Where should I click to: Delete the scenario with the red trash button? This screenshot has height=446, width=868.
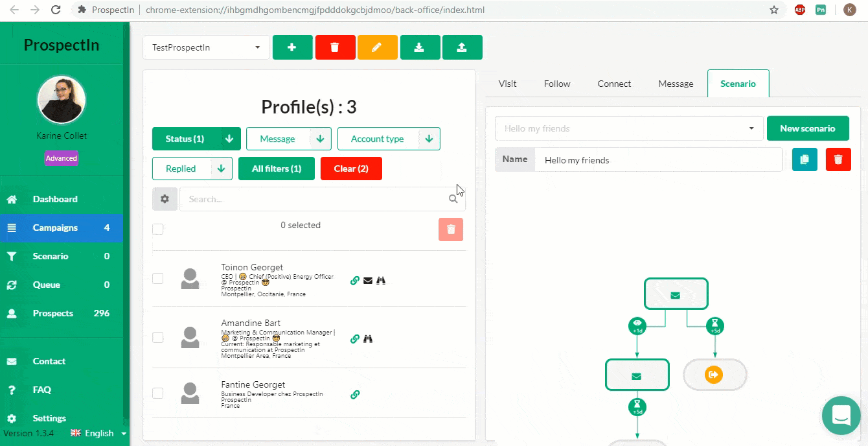pyautogui.click(x=838, y=159)
